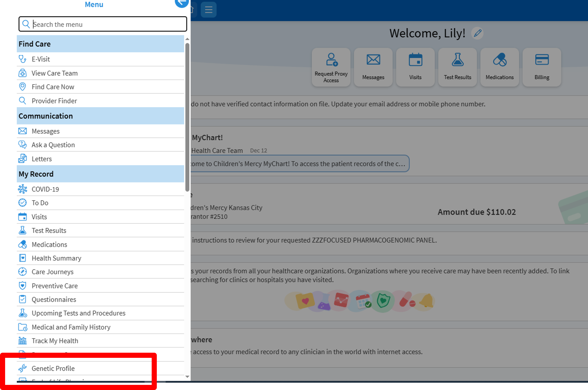Screen dimensions: 588x390
Task: Close the menu with the back arrow
Action: [x=182, y=3]
